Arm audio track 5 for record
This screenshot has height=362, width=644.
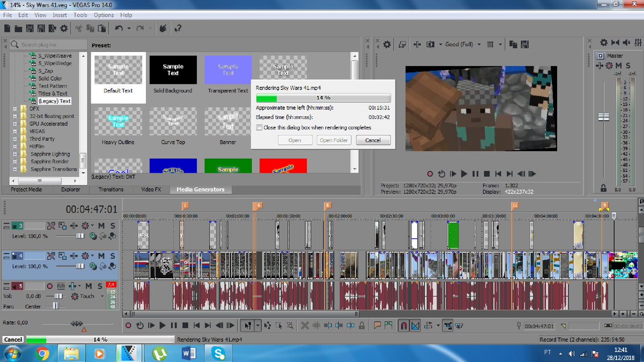pyautogui.click(x=50, y=286)
